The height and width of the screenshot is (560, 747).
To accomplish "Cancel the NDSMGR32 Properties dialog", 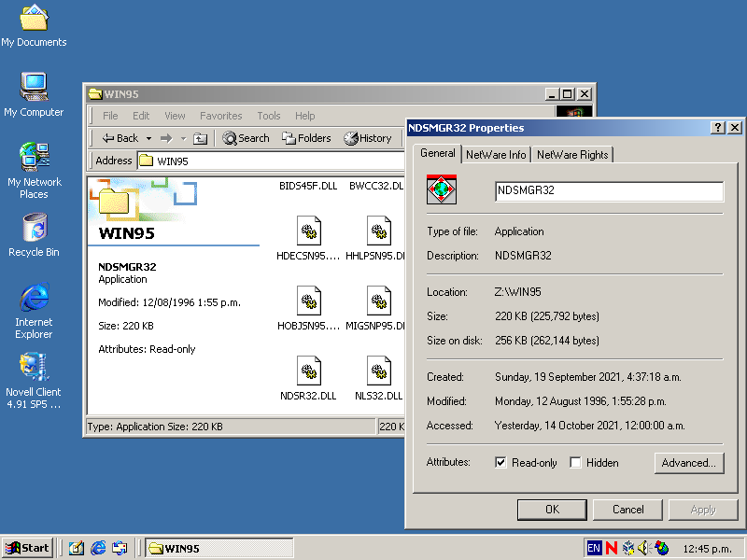I will pyautogui.click(x=627, y=510).
